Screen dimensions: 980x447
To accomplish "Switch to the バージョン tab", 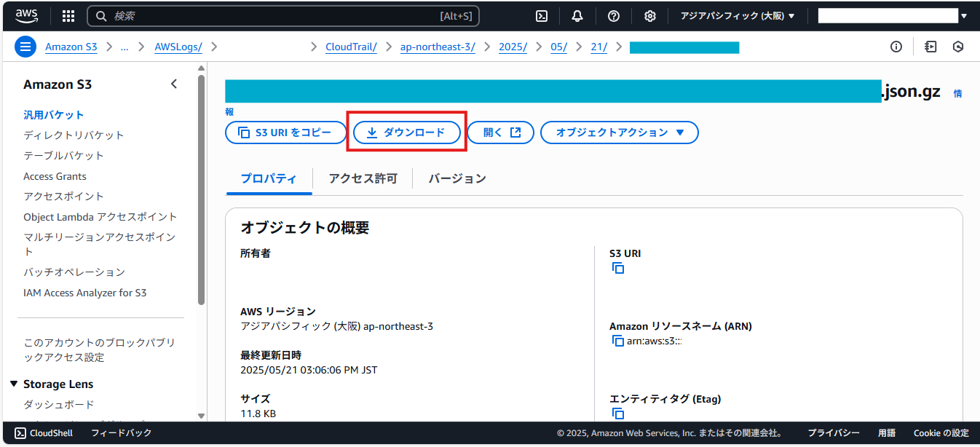I will click(457, 178).
